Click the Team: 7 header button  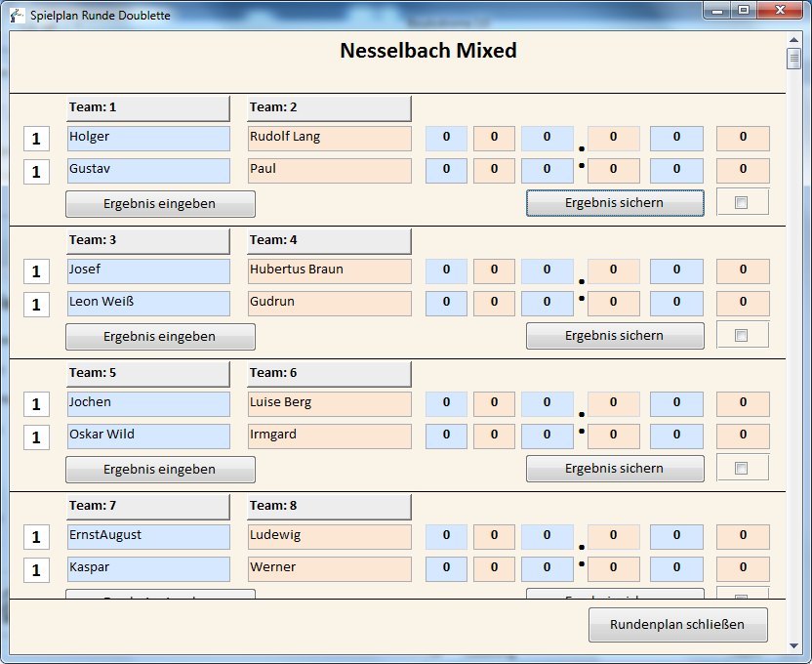pos(147,506)
